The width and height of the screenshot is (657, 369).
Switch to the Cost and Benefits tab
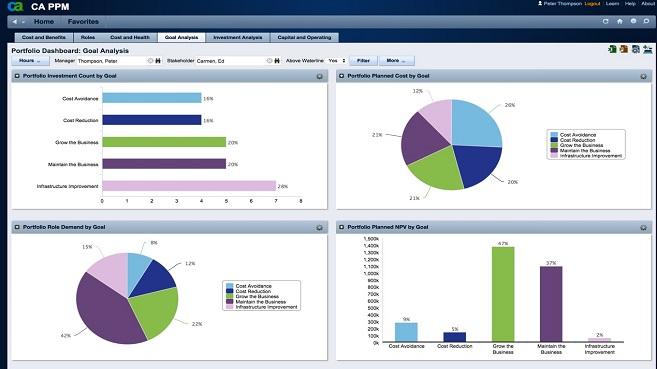click(44, 37)
